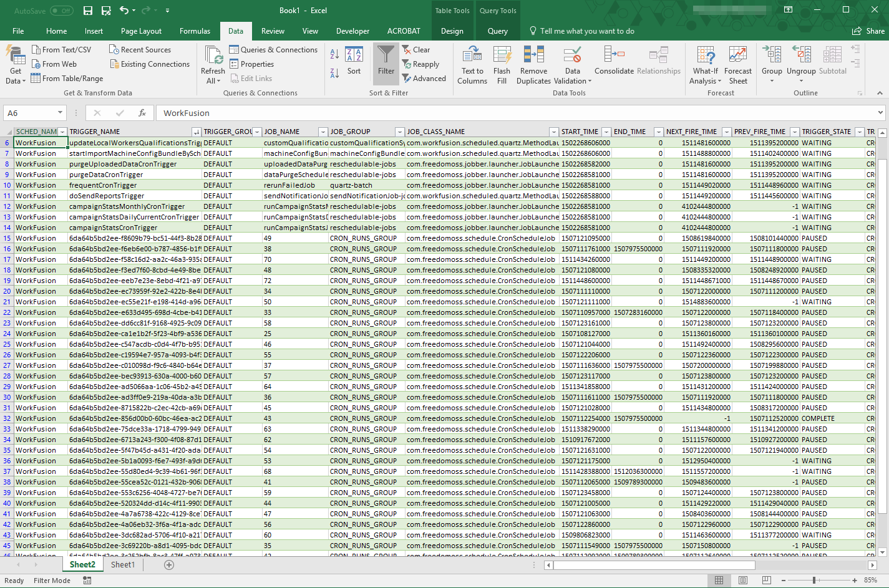Open JOB_NAME filter dropdown
Image resolution: width=889 pixels, height=588 pixels.
(x=323, y=132)
